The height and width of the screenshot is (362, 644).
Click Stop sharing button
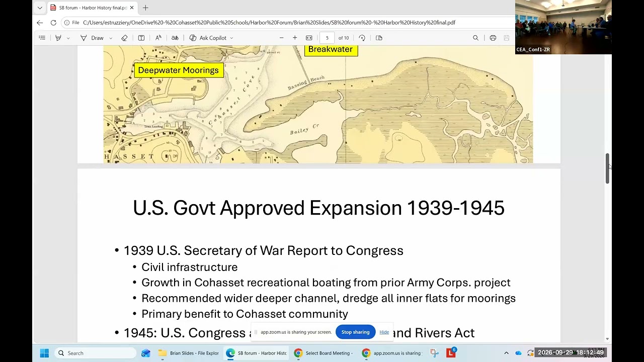pos(355,332)
